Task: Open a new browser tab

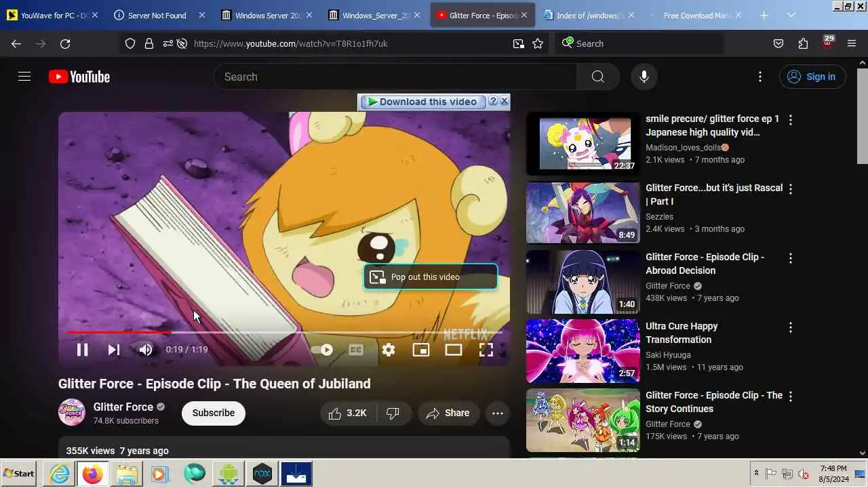Action: [764, 15]
